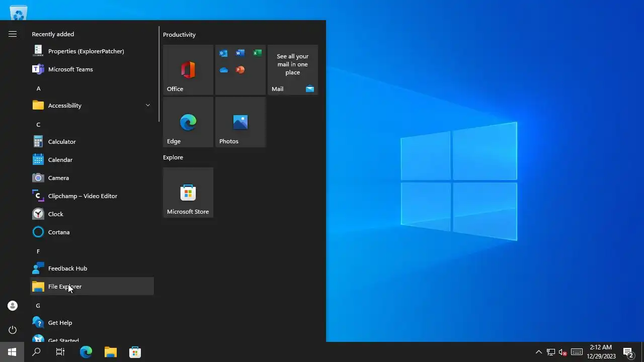The height and width of the screenshot is (362, 644).
Task: Launch Edge from the taskbar
Action: [86, 352]
